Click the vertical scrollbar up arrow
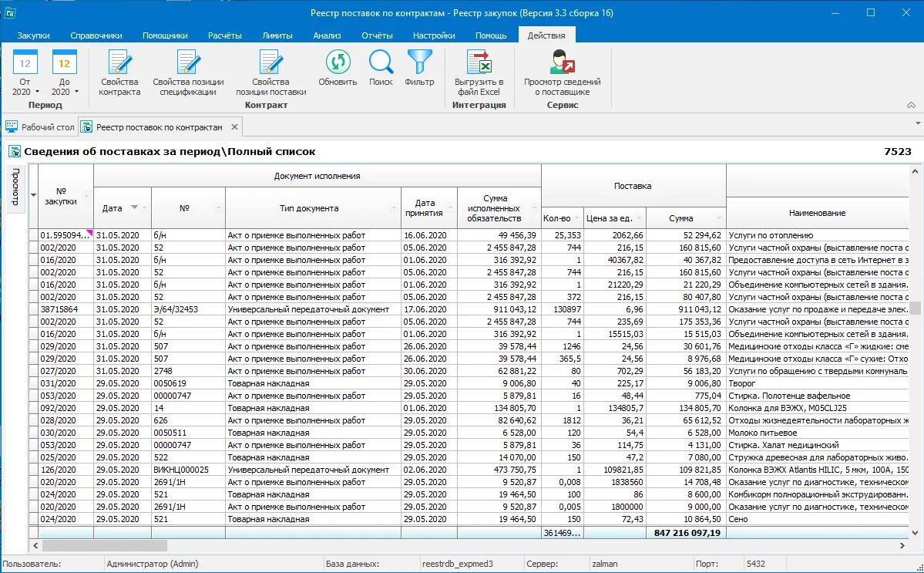This screenshot has width=924, height=573. [916, 171]
